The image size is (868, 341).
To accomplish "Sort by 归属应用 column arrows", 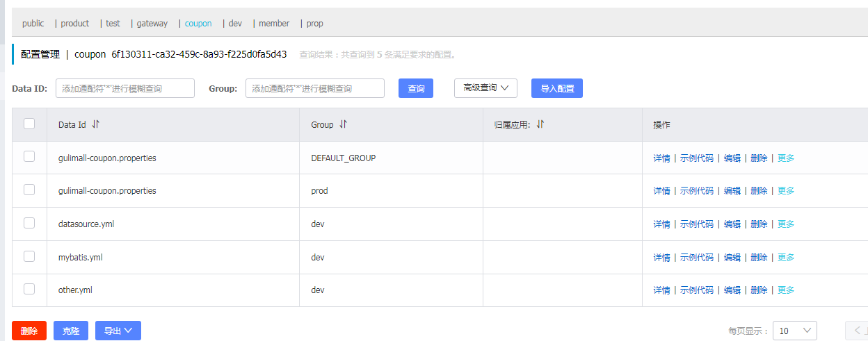I will click(540, 124).
